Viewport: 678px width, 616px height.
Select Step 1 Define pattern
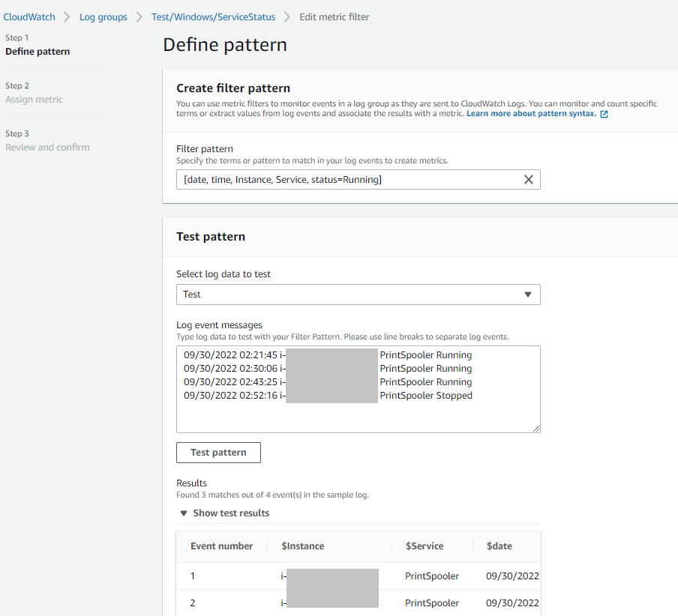tap(37, 51)
